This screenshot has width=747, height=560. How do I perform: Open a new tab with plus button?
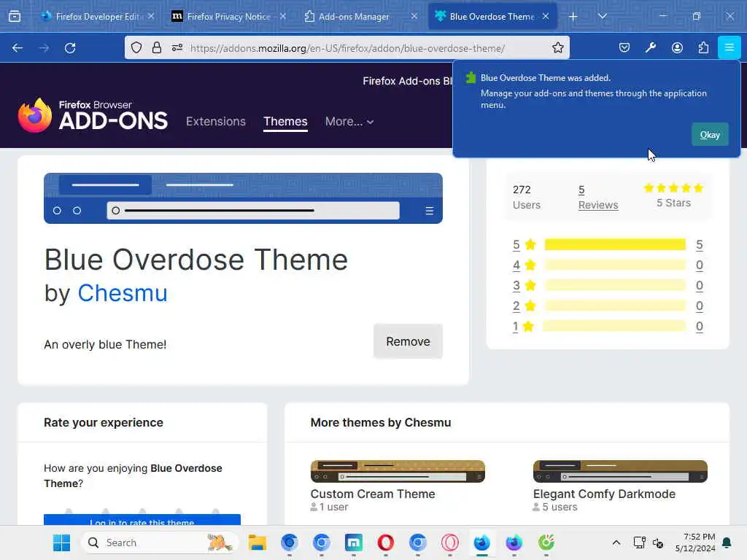[x=573, y=16]
